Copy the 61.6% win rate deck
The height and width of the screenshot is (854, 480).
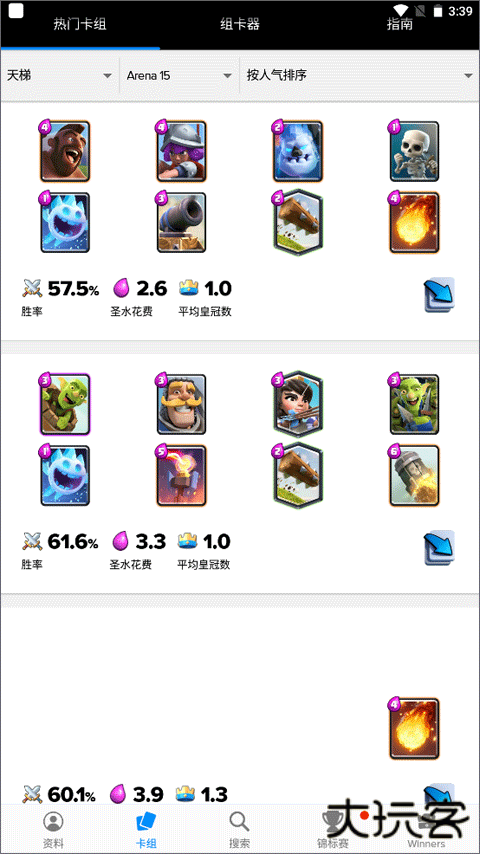pos(439,547)
